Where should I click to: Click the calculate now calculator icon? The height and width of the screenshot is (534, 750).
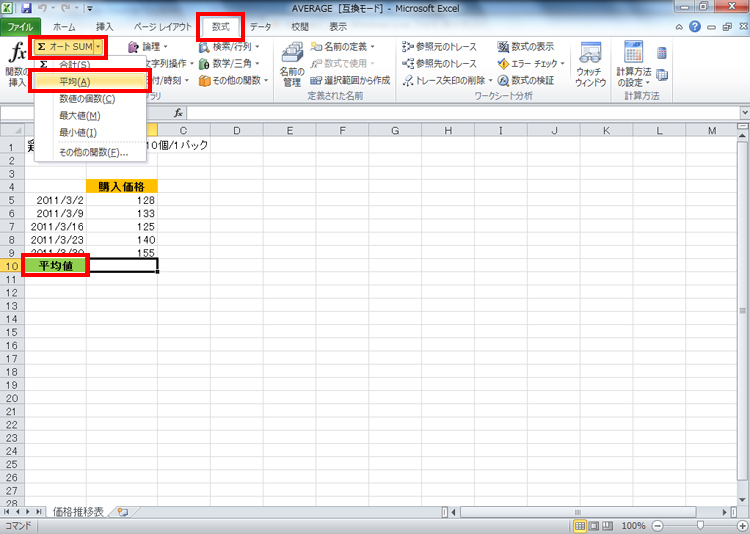click(x=662, y=53)
